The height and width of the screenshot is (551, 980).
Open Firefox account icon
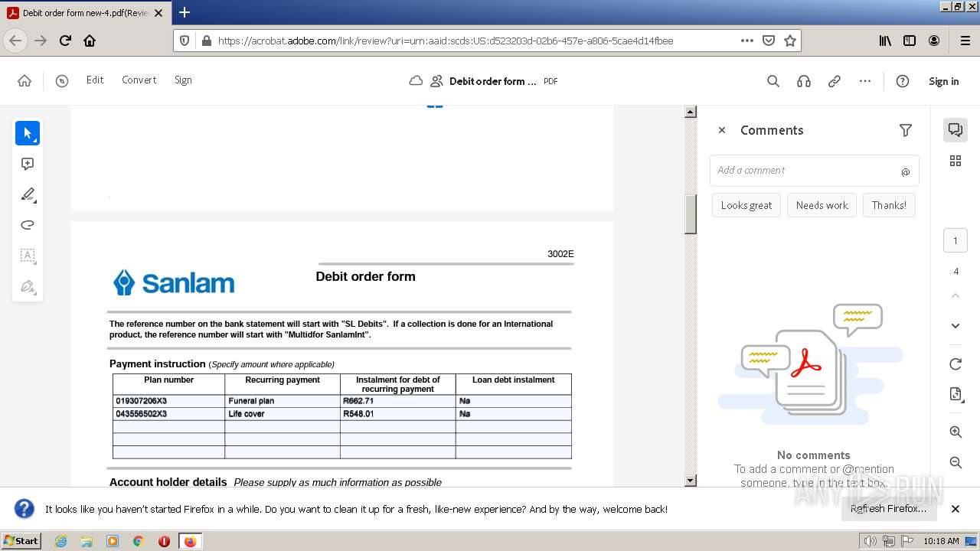click(934, 41)
